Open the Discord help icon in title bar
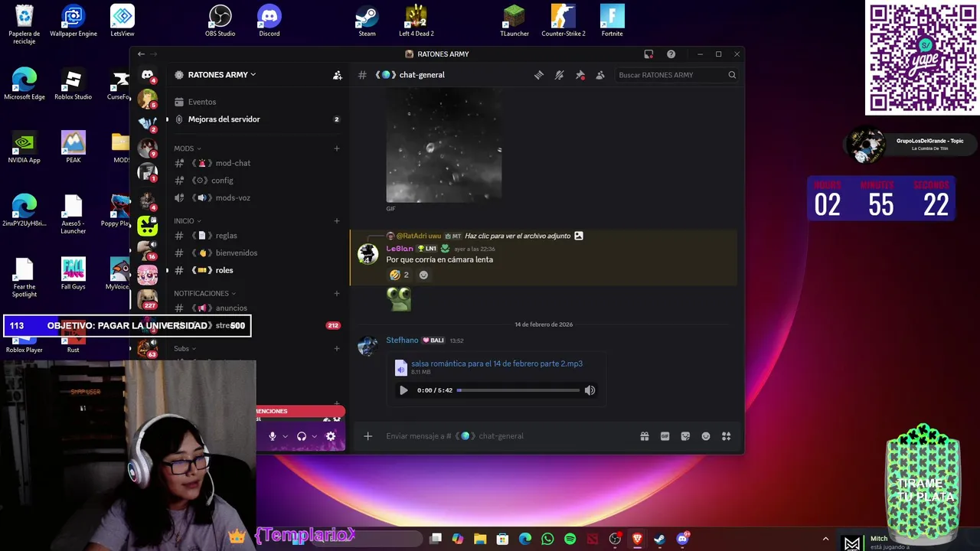 [671, 54]
